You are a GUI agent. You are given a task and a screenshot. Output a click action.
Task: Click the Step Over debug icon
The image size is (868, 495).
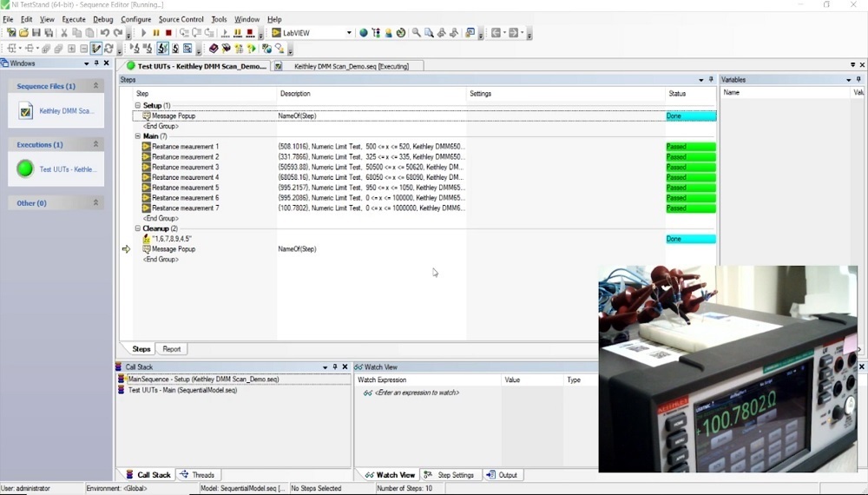[196, 33]
